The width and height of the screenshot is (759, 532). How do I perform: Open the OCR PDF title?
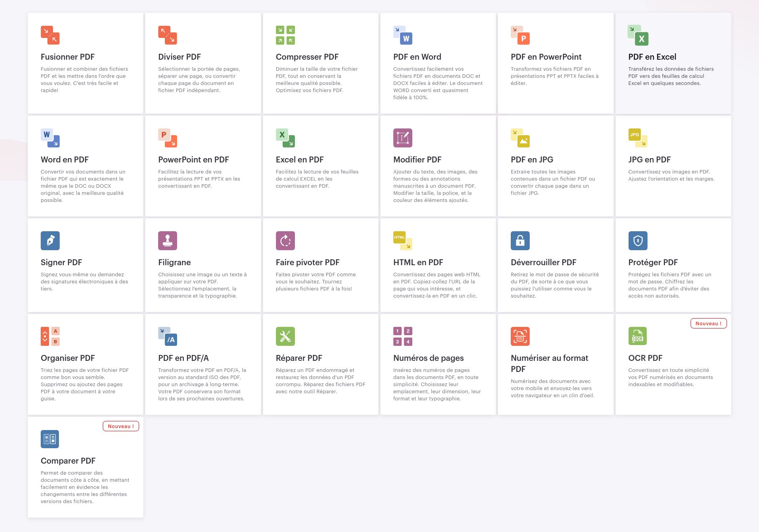645,358
